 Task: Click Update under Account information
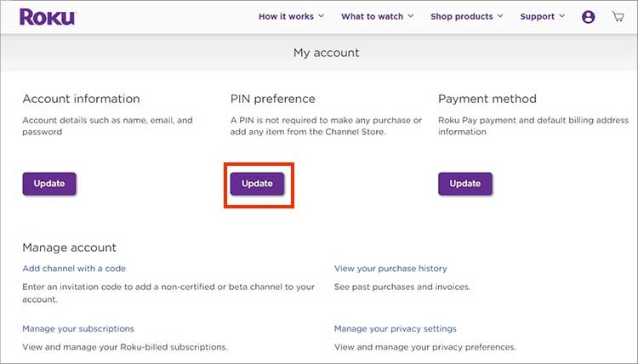tap(49, 184)
